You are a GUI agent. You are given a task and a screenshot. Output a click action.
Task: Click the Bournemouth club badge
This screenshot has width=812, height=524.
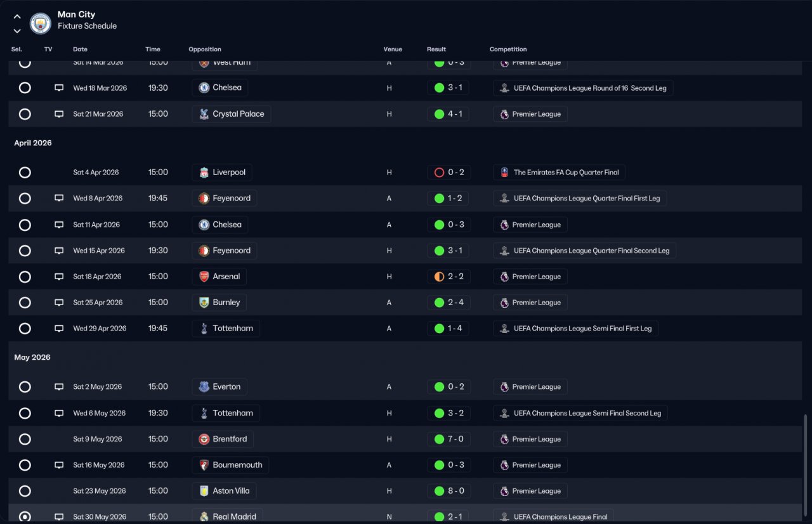tap(204, 465)
